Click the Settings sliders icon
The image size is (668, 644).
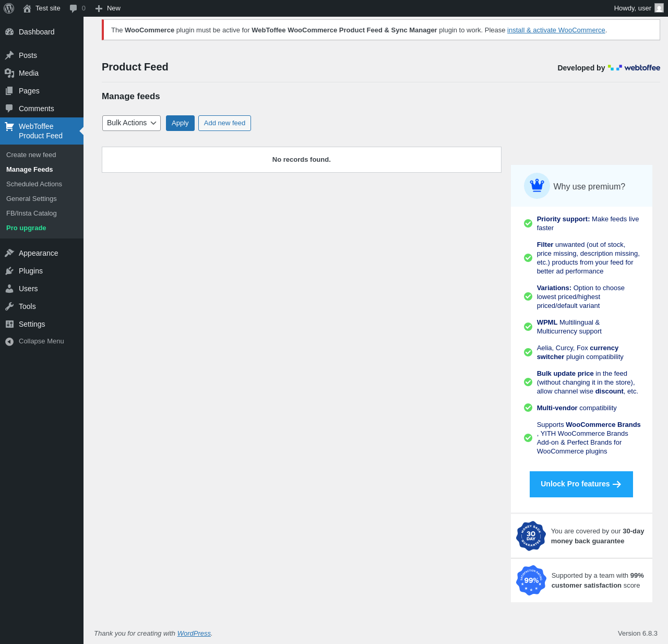click(9, 324)
